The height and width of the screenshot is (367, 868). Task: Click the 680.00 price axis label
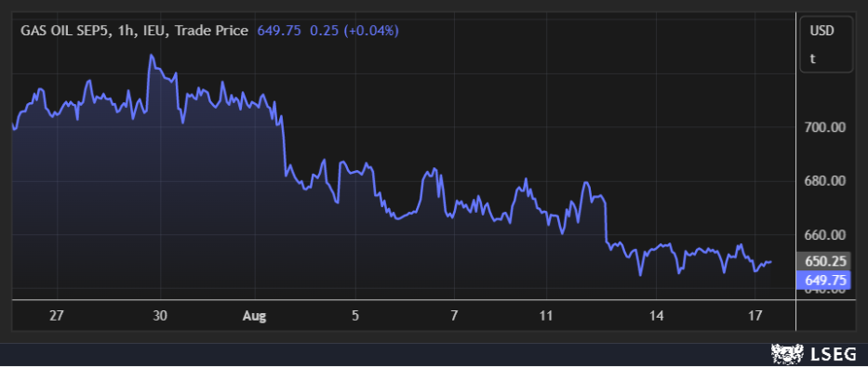825,181
